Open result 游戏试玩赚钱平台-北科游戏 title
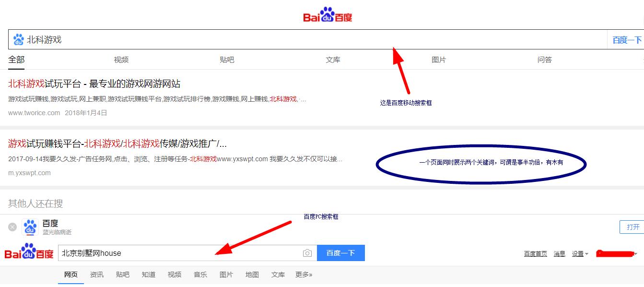The image size is (644, 287). (x=117, y=143)
